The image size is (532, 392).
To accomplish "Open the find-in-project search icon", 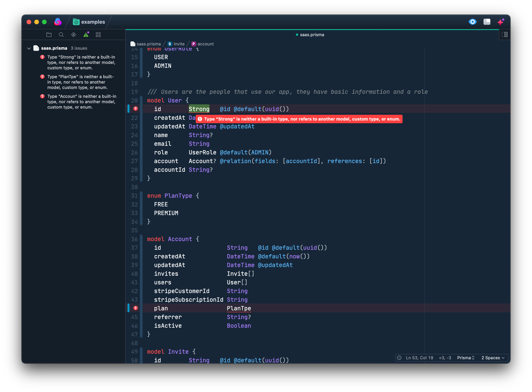I will 61,35.
